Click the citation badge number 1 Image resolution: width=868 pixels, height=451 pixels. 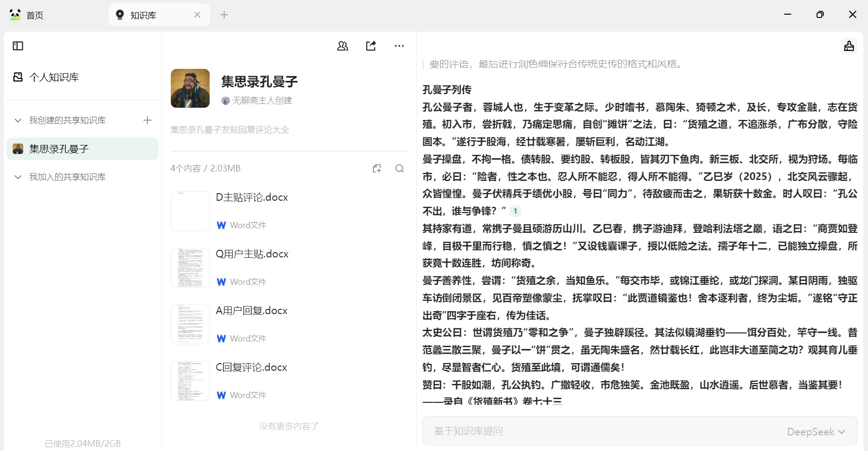(x=515, y=211)
